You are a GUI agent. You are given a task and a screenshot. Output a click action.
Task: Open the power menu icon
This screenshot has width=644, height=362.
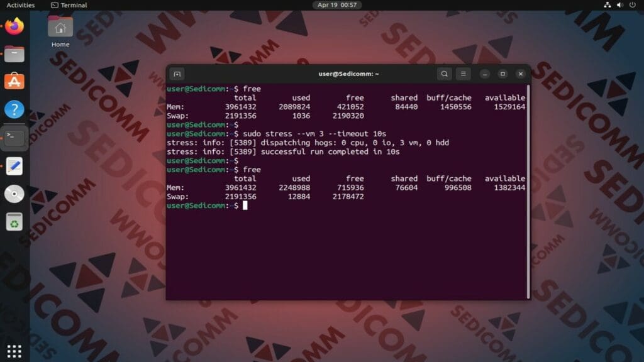tap(633, 5)
